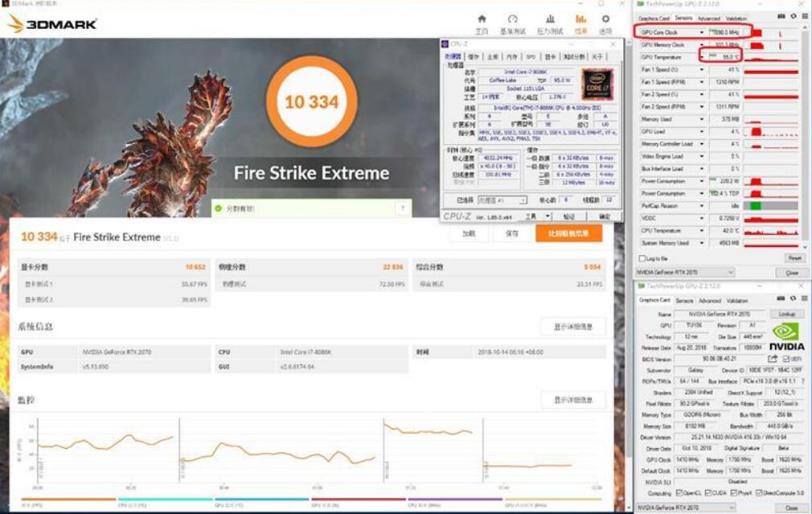812x514 pixels.
Task: Click the question mark next to Bus Interface
Action: point(802,381)
